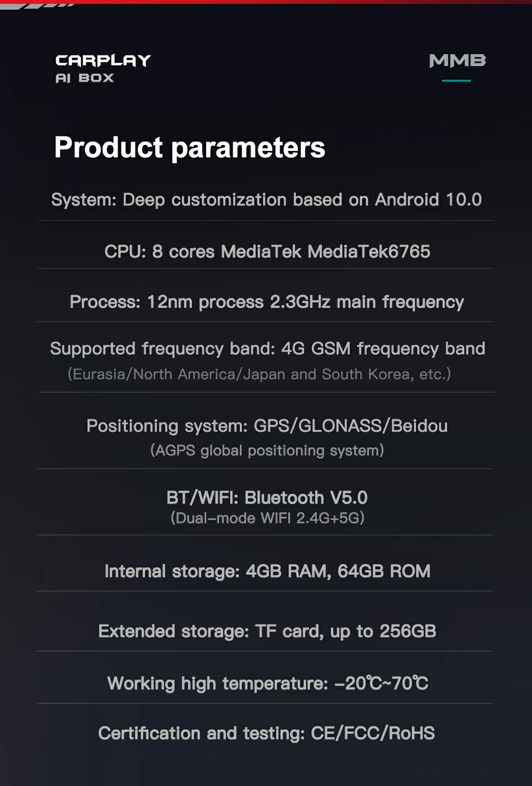Click the Working high temperature specification
Image resolution: width=532 pixels, height=786 pixels.
click(267, 683)
